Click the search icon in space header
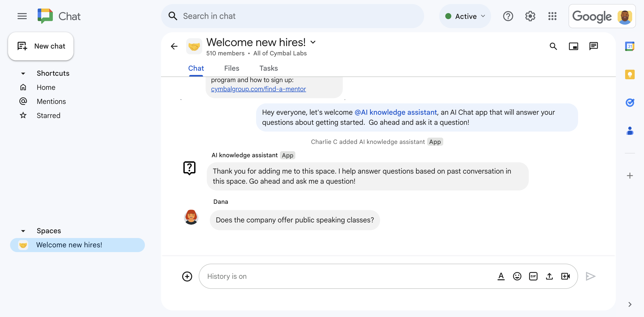 554,46
